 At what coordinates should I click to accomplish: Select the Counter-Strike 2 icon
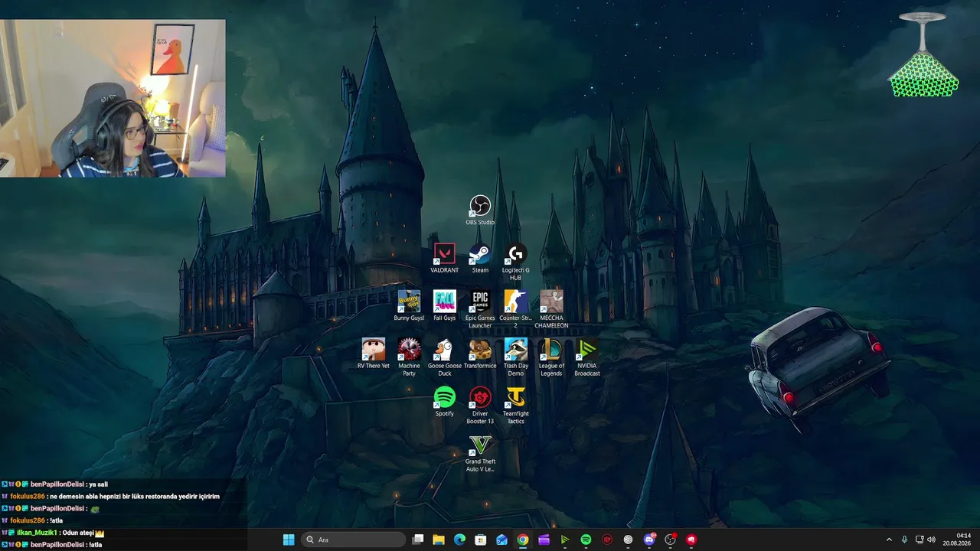coord(515,309)
